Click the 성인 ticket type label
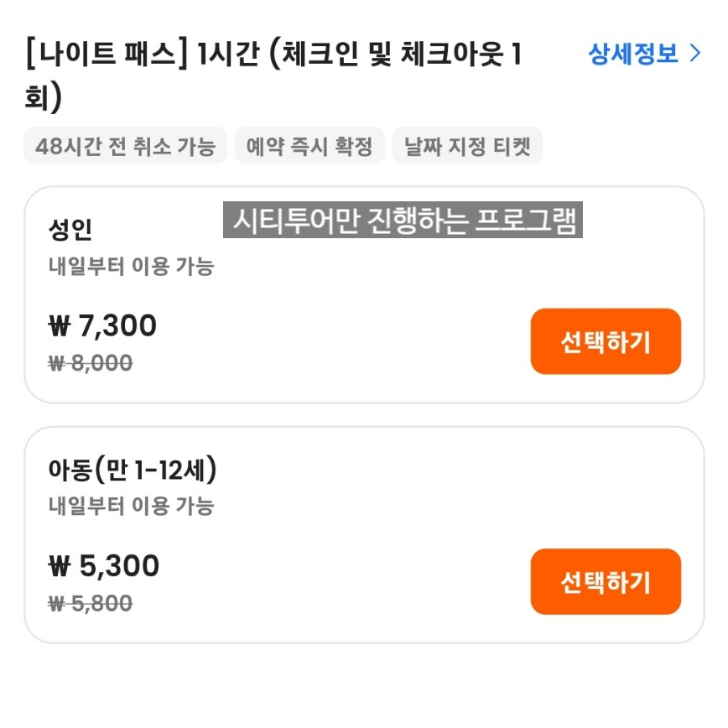Image resolution: width=728 pixels, height=728 pixels. (70, 230)
